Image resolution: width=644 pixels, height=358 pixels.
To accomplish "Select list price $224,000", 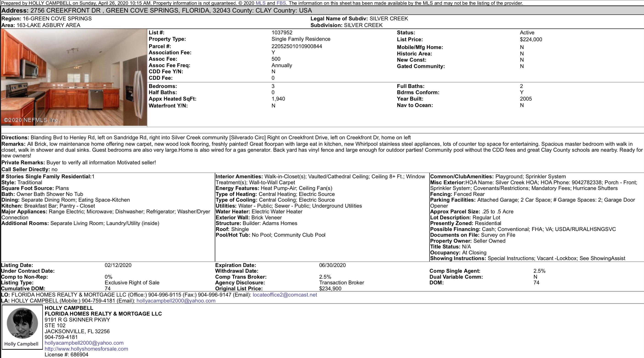I will click(x=531, y=39).
